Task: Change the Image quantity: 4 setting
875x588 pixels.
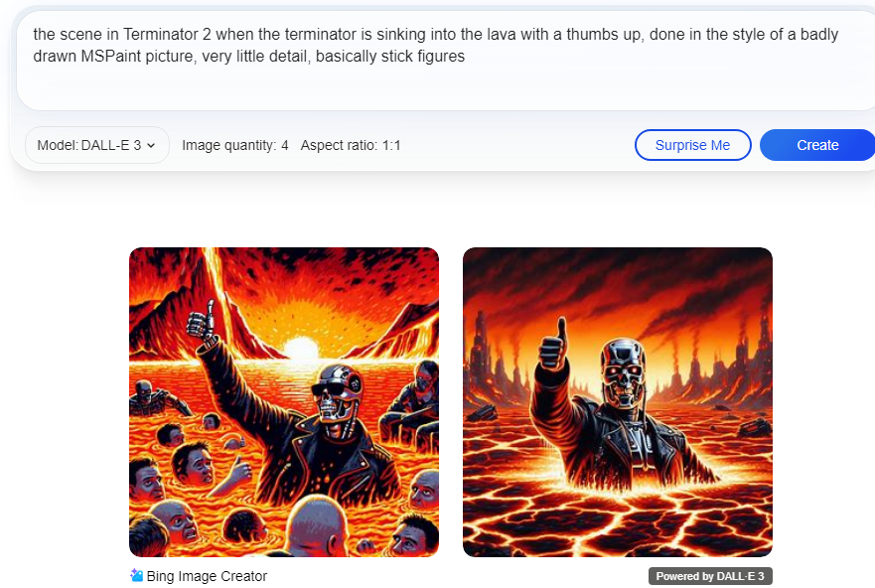Action: click(235, 146)
